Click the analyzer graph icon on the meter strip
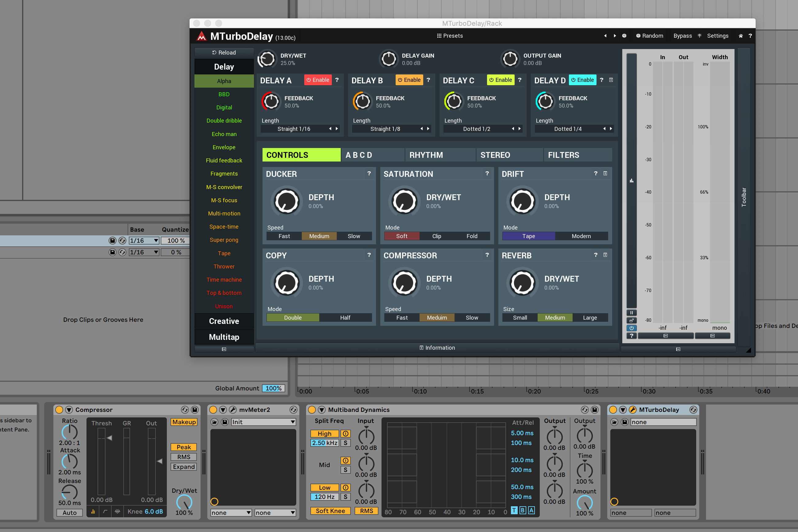Image resolution: width=798 pixels, height=532 pixels. 631,181
